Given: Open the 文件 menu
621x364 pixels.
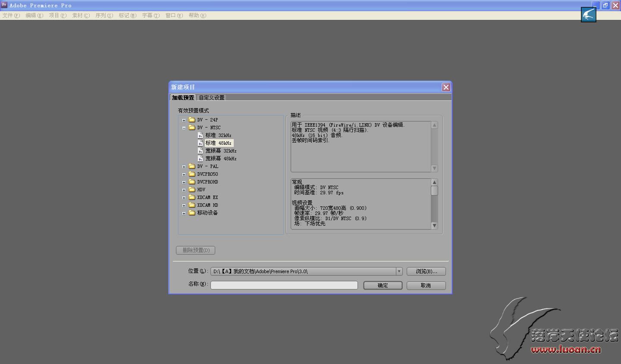Looking at the screenshot, I should (11, 16).
